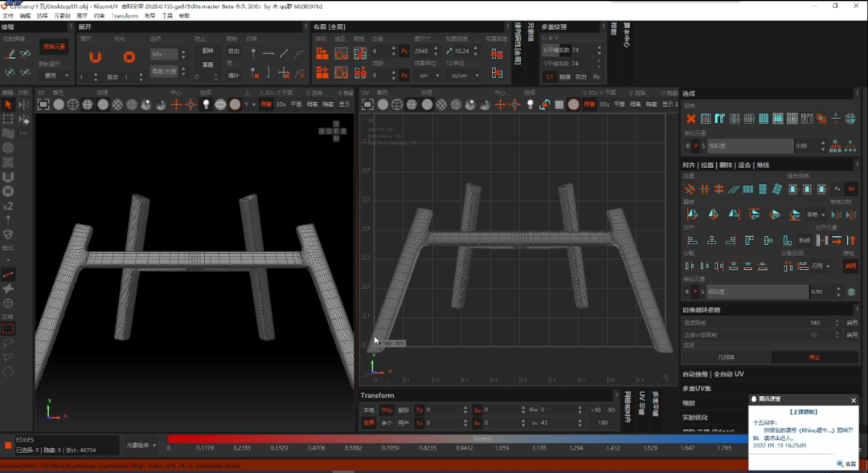868x473 pixels.
Task: Click the 变换元素 button in seams panel
Action: pyautogui.click(x=55, y=47)
